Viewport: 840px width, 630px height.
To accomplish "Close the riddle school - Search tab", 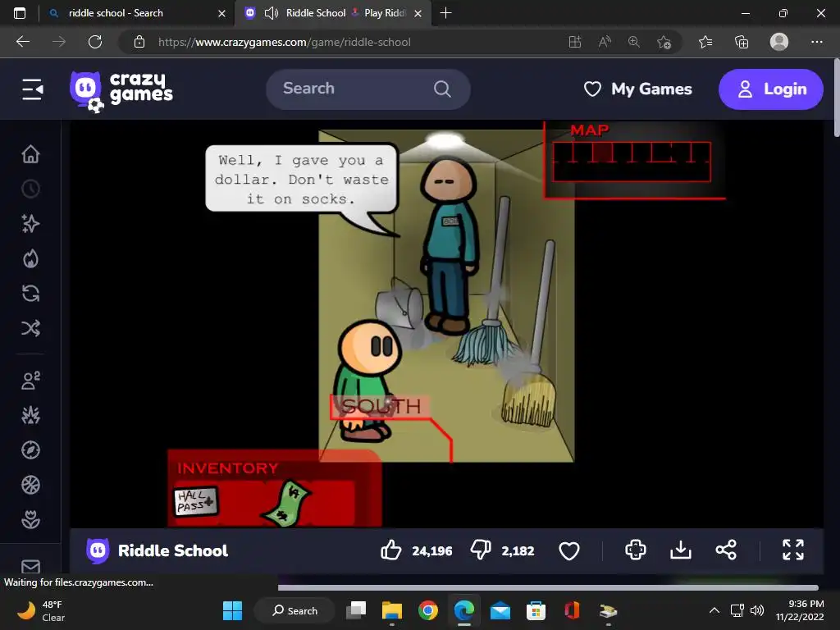I will [221, 13].
